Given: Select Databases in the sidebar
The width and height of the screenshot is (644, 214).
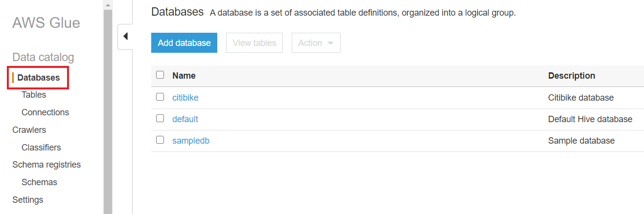Looking at the screenshot, I should point(39,78).
